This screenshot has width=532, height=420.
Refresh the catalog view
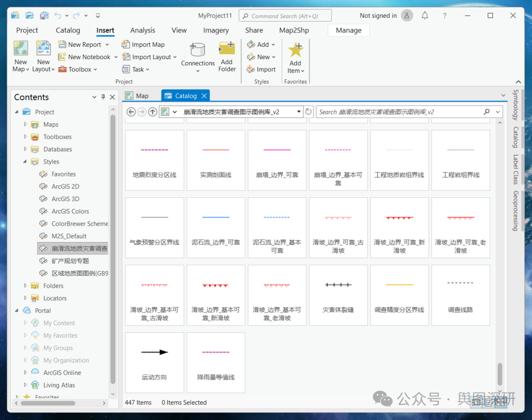(x=308, y=112)
